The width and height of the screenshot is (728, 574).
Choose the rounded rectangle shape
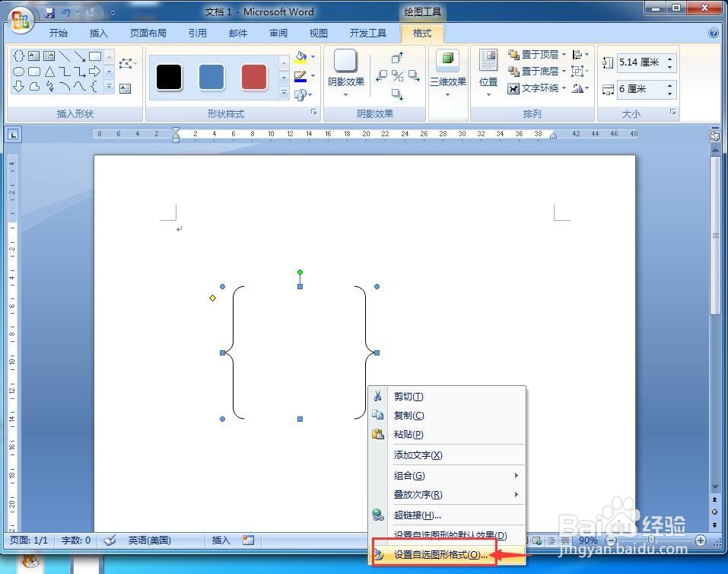click(x=34, y=72)
